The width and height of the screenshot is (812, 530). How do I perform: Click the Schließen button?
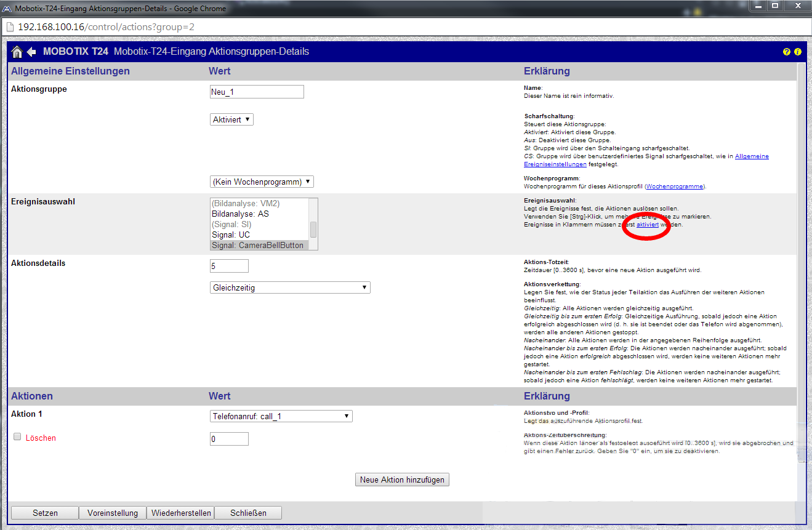[x=248, y=513]
